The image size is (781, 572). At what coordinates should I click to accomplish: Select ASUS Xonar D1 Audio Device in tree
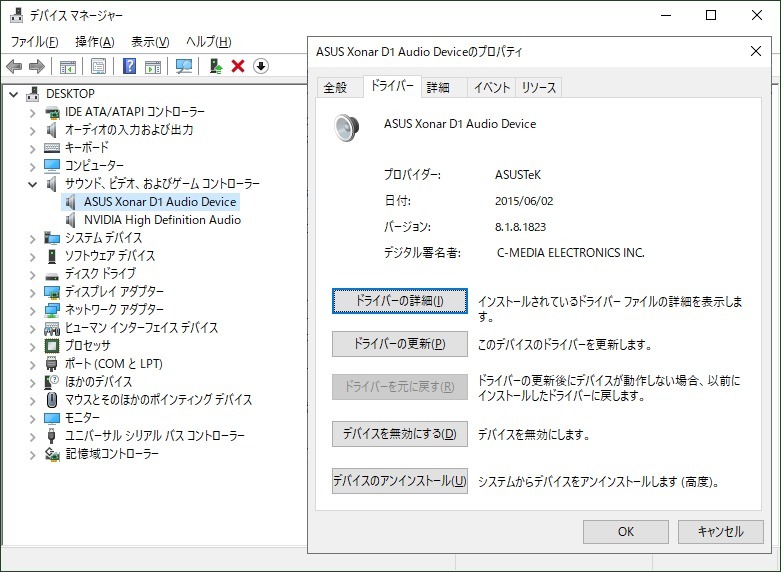coord(160,202)
